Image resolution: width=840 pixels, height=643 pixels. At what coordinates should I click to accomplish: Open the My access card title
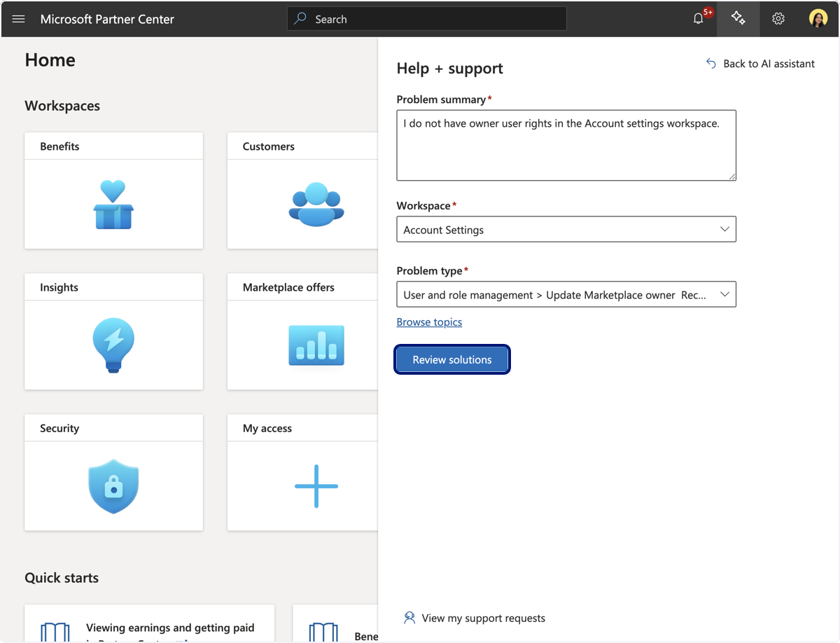click(267, 428)
